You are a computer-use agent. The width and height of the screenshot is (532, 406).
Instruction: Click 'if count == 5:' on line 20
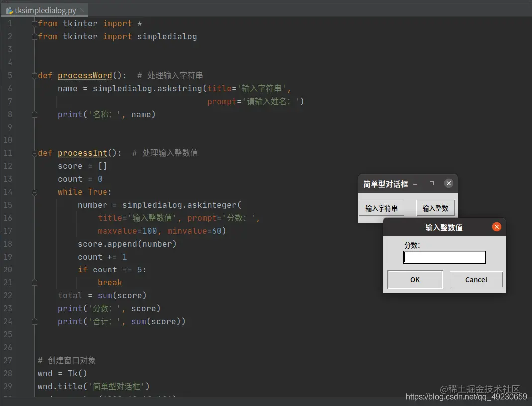pyautogui.click(x=112, y=270)
